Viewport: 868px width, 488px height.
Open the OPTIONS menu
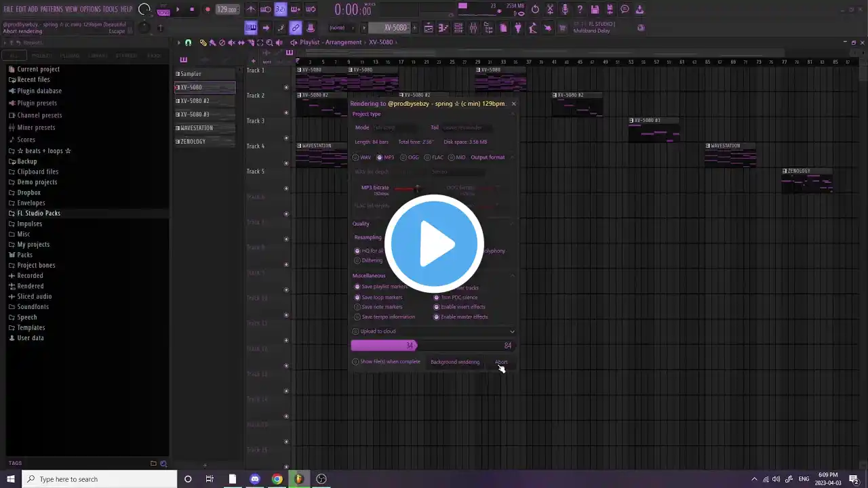90,9
